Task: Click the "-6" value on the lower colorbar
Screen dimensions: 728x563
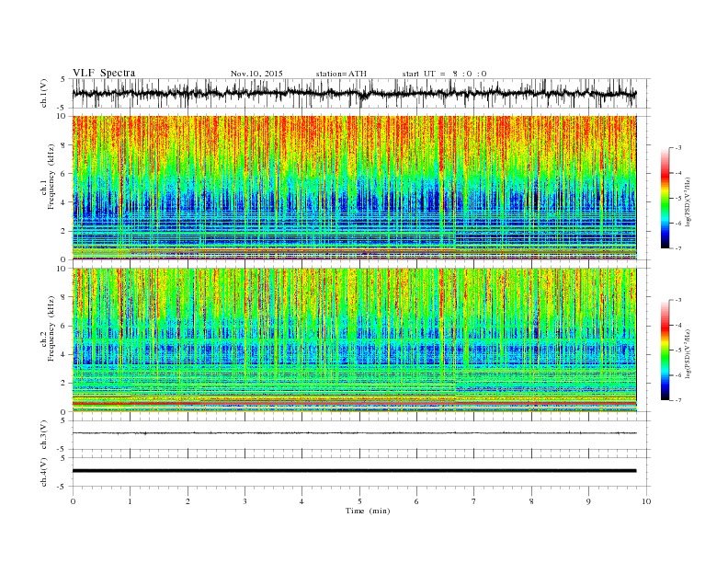Action: 678,375
